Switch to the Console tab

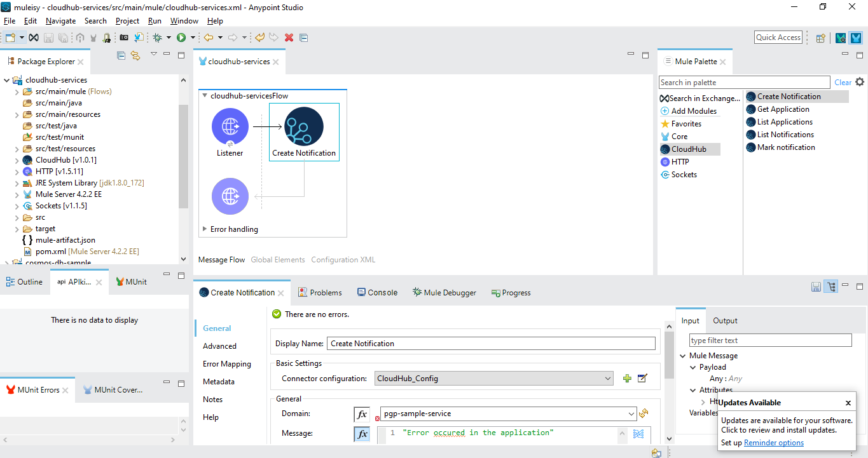[x=377, y=293]
